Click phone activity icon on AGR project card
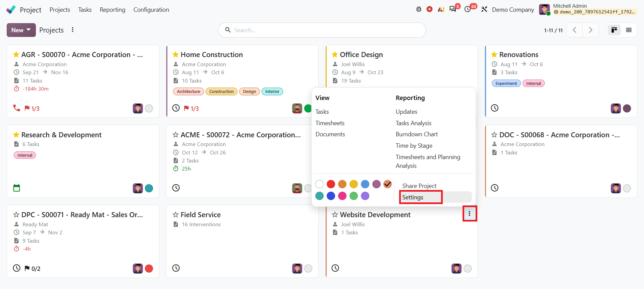 point(16,108)
